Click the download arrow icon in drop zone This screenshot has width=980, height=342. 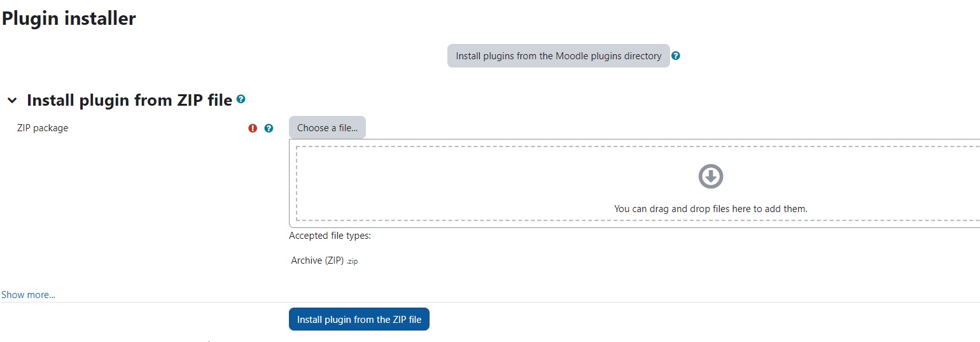pyautogui.click(x=711, y=176)
